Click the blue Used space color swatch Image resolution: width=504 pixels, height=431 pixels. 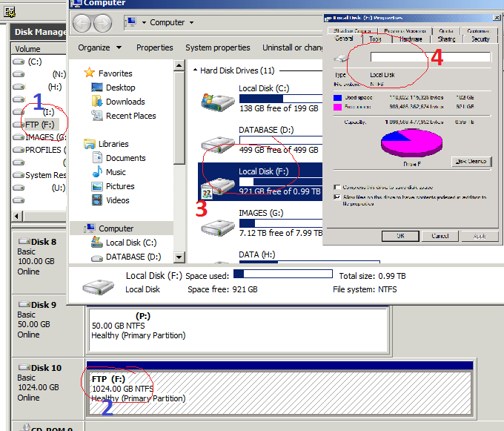[x=337, y=98]
